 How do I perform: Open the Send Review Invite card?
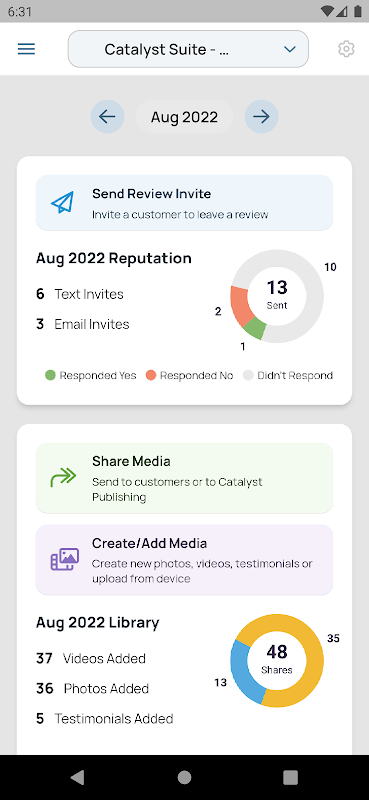pyautogui.click(x=184, y=203)
